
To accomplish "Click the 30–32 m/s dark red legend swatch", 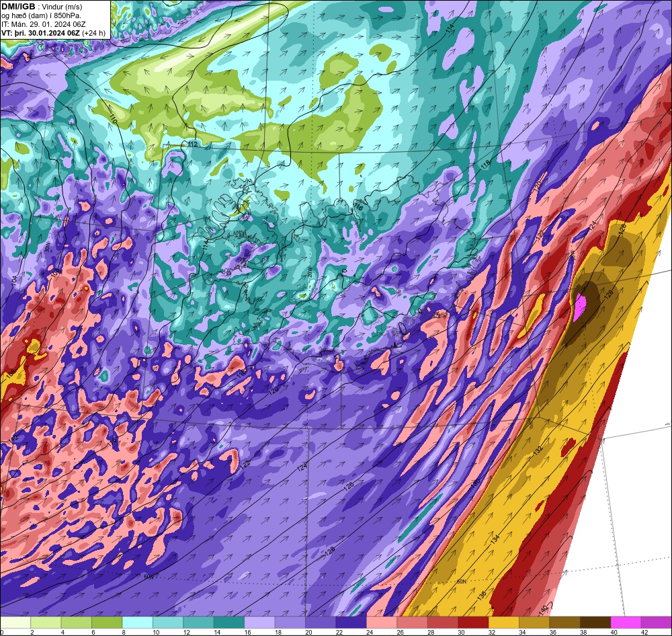I will coord(473,623).
